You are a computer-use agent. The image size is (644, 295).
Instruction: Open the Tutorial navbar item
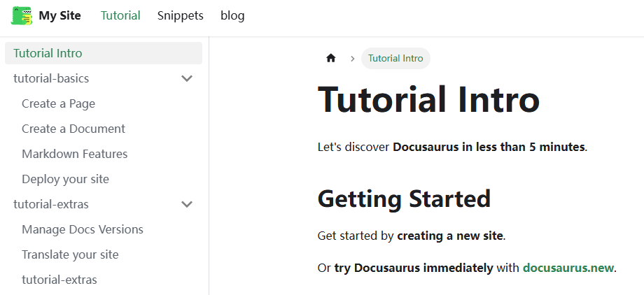click(120, 15)
